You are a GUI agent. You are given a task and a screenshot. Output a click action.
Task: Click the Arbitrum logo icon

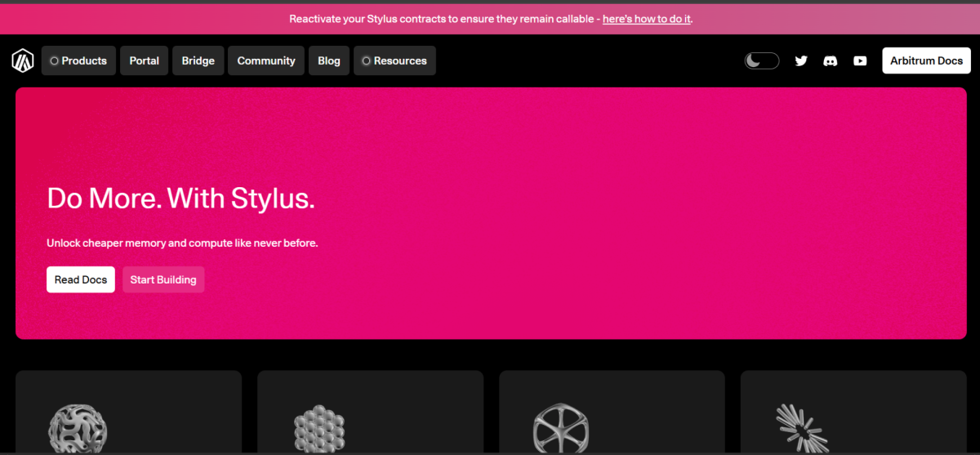pyautogui.click(x=22, y=60)
